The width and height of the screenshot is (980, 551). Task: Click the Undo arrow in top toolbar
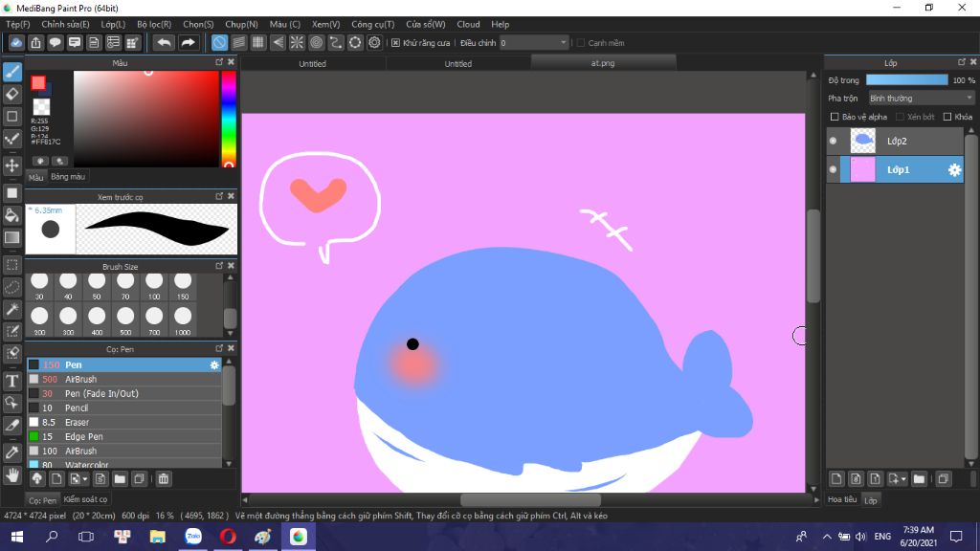tap(165, 42)
